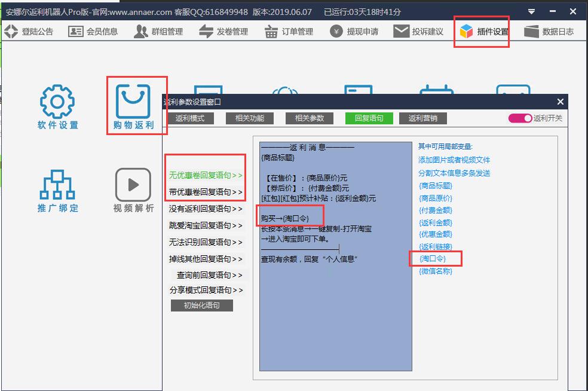588x391 pixels.
Task: Click 分割文本信息多条发送 link
Action: 454,173
